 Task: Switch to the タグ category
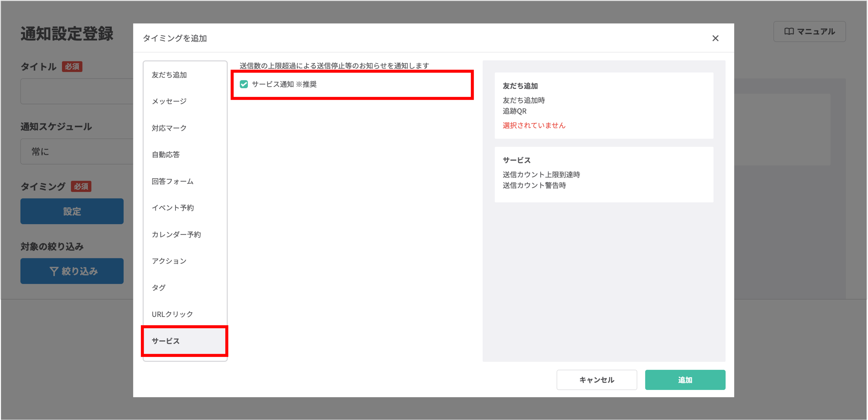point(185,288)
